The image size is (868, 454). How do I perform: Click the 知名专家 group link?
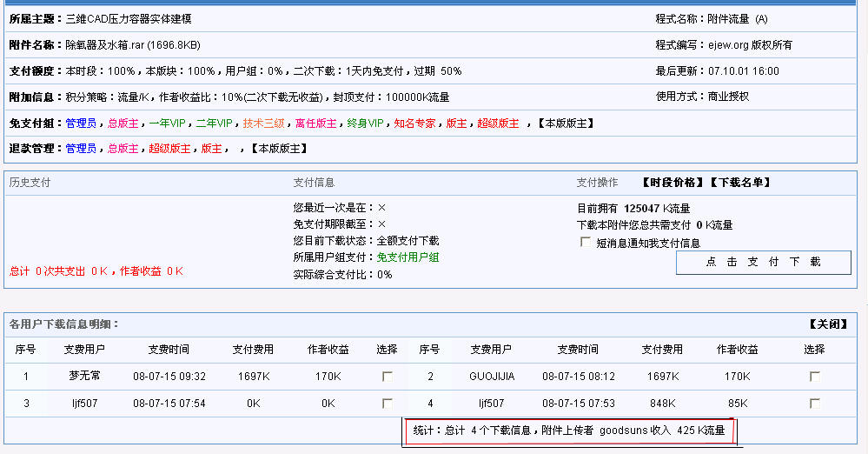tap(414, 123)
